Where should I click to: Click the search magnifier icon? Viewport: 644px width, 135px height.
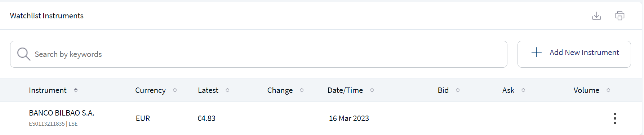[x=24, y=54]
